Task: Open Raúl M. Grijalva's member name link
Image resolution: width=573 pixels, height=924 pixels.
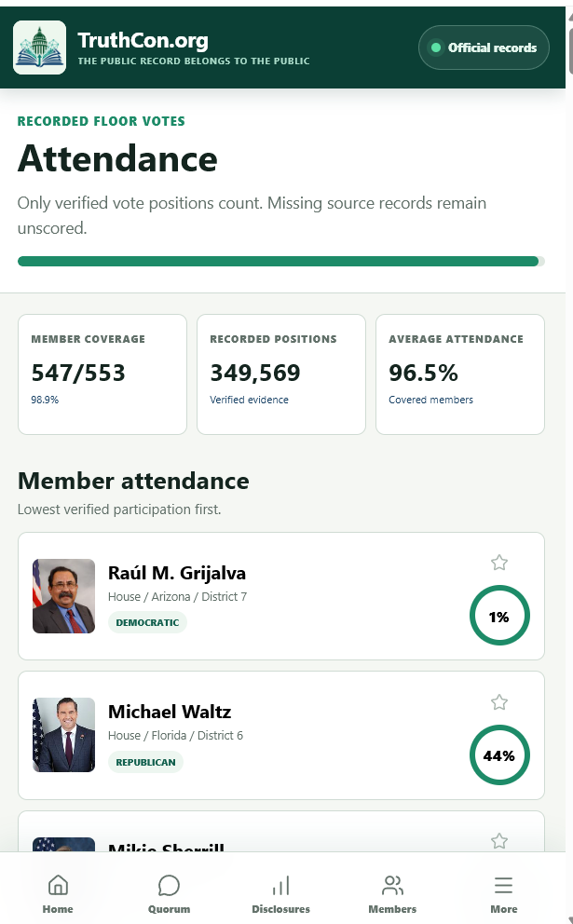Action: [x=177, y=573]
